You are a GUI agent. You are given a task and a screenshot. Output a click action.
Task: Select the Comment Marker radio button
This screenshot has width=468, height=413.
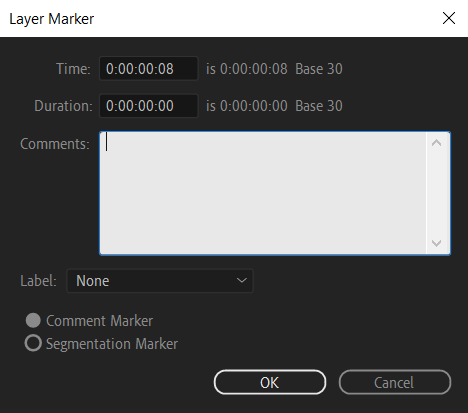[x=33, y=321]
